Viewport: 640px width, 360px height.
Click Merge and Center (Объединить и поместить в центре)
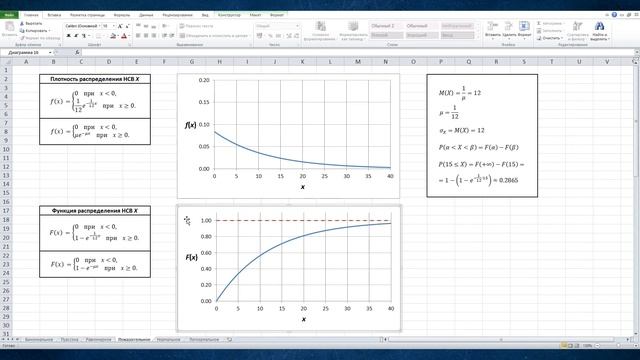(215, 36)
